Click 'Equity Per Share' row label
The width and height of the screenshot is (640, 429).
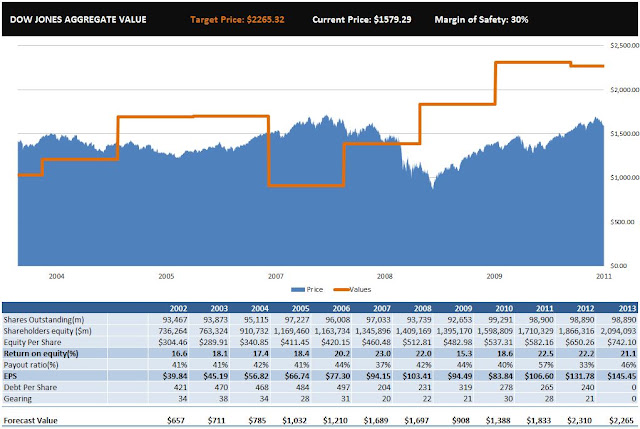tap(32, 342)
